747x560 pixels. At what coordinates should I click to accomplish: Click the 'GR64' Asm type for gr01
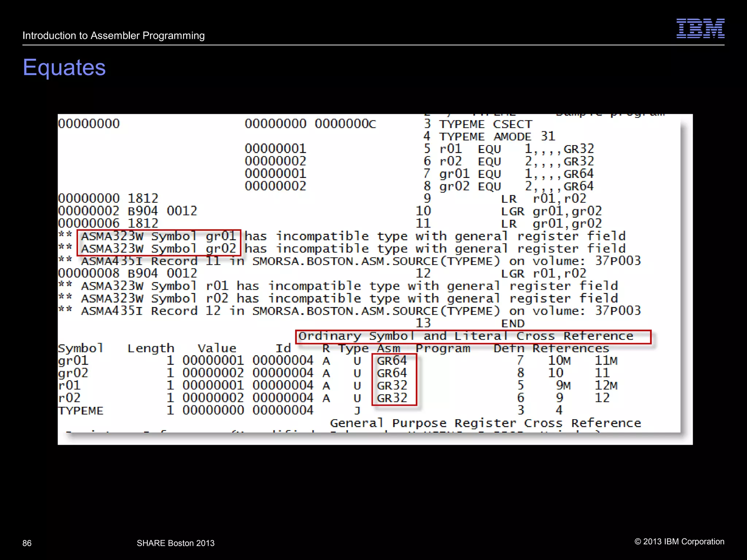tap(392, 361)
